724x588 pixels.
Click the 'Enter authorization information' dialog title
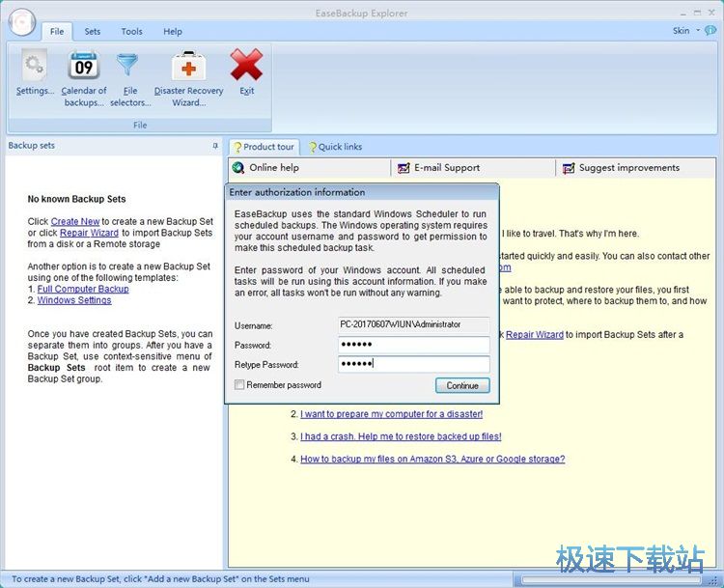coord(297,192)
